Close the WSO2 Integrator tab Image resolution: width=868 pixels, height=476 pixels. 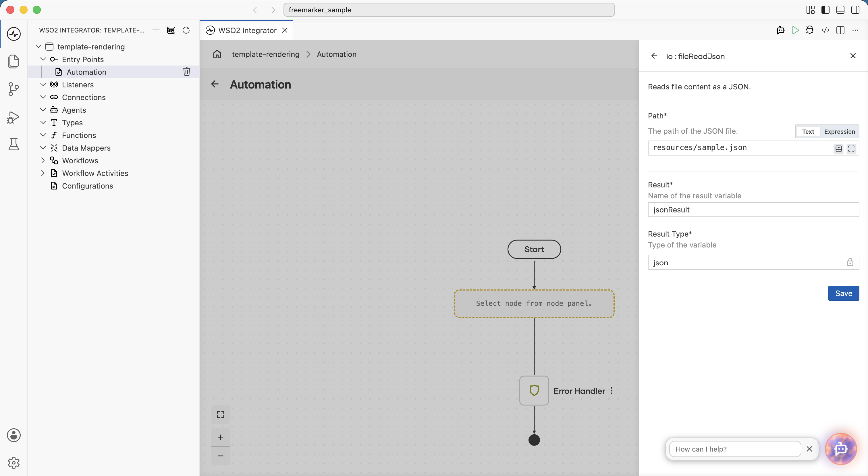(x=285, y=30)
